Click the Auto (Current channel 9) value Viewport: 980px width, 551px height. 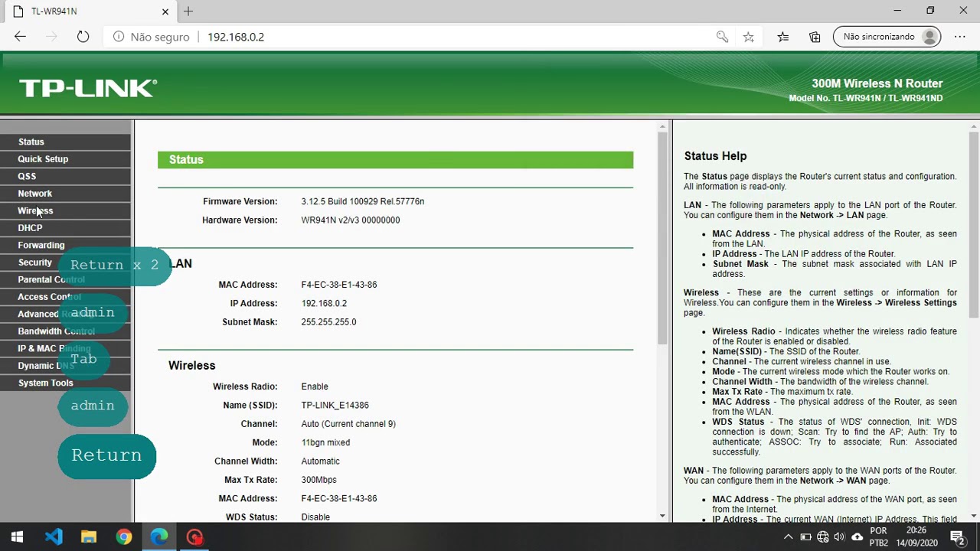(348, 424)
